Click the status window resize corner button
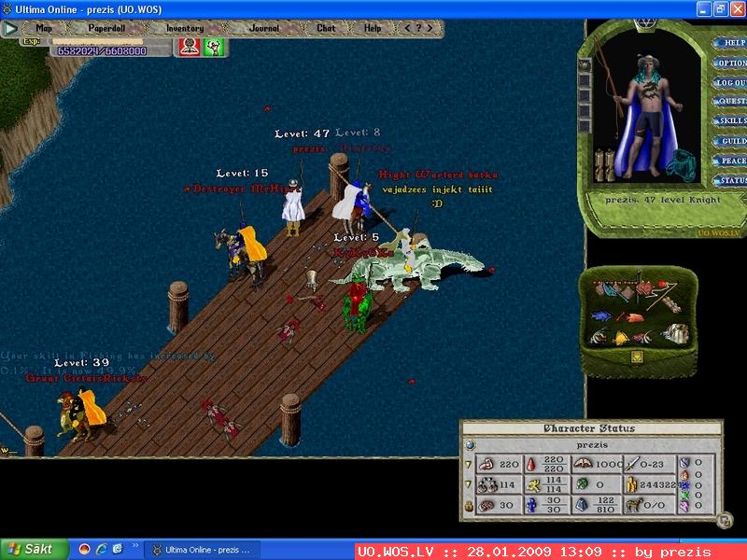The height and width of the screenshot is (560, 747). [x=725, y=521]
